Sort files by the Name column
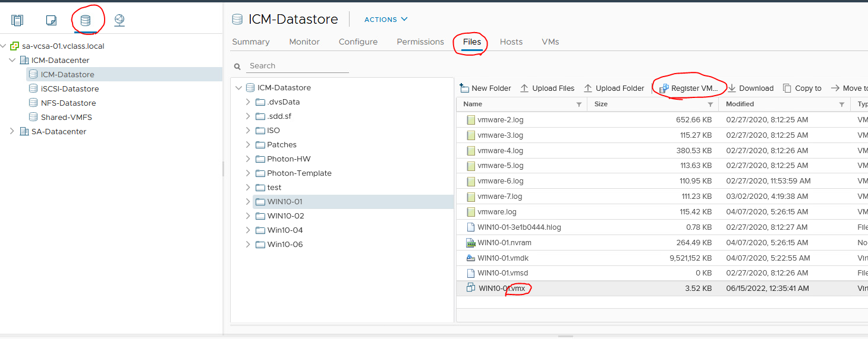This screenshot has height=339, width=868. coord(473,104)
